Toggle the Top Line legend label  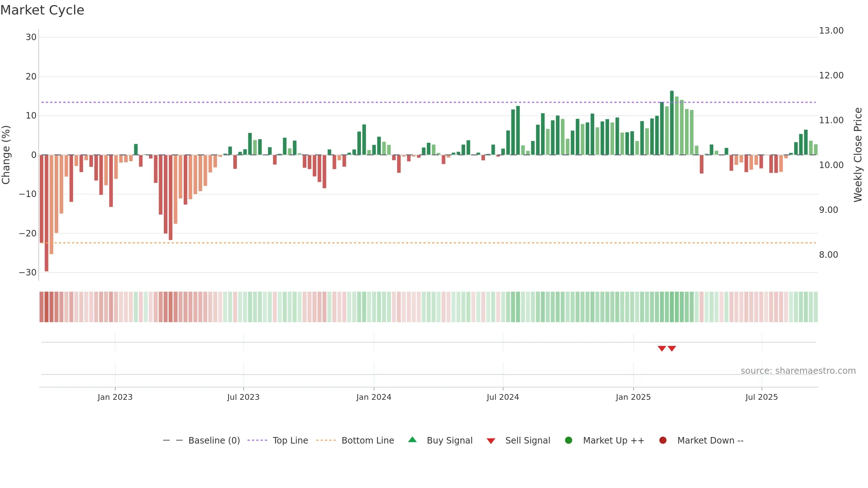tap(290, 440)
